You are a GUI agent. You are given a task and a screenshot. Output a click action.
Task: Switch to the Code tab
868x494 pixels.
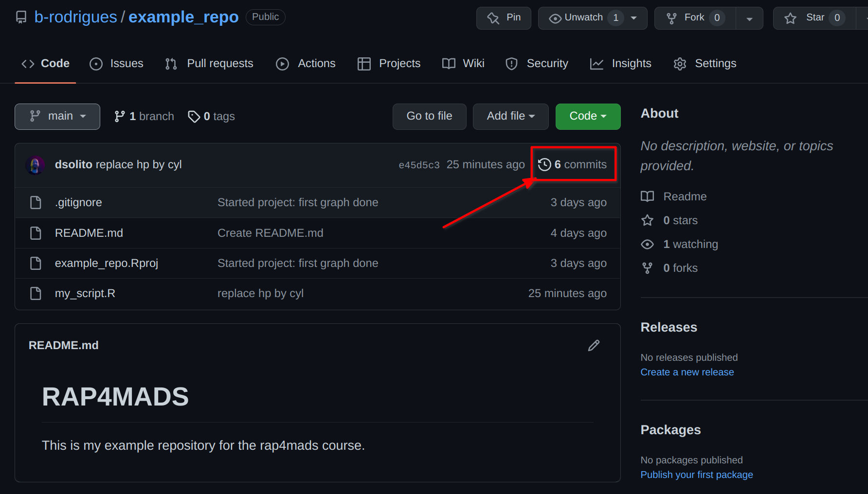(x=45, y=64)
